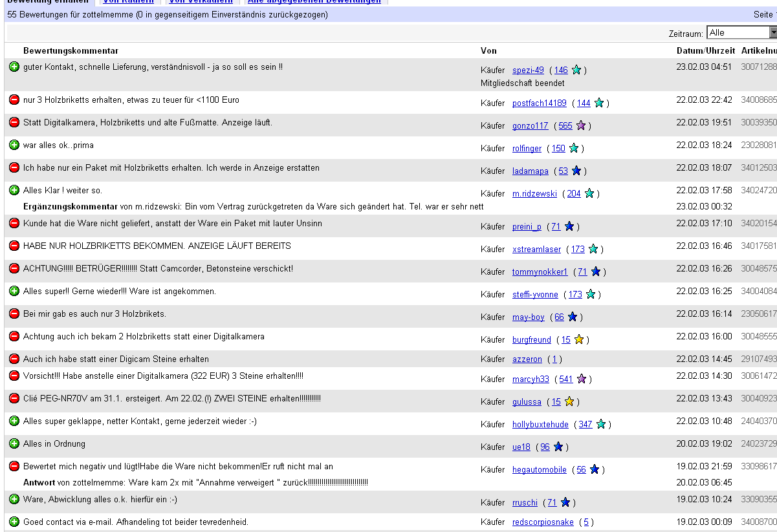Click positive icon beside 'Alles in Ordnung'
777x532 pixels.
[x=14, y=443]
